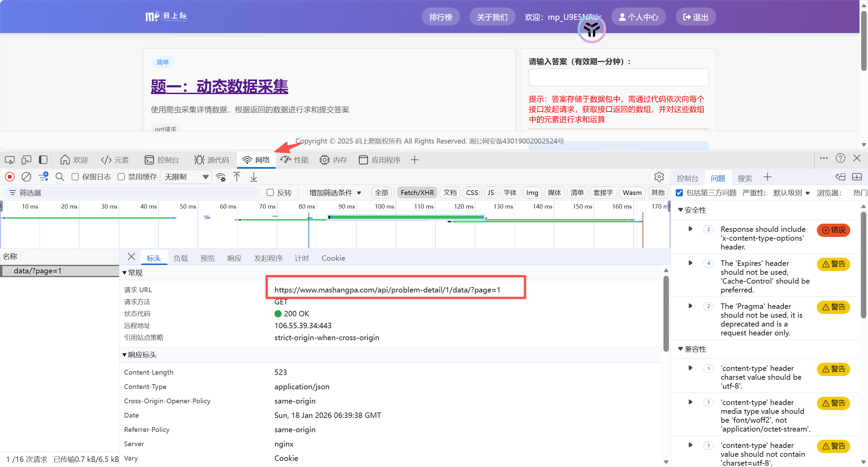Click the request details vertical scrollbar
This screenshot has width=868, height=467.
(x=666, y=314)
